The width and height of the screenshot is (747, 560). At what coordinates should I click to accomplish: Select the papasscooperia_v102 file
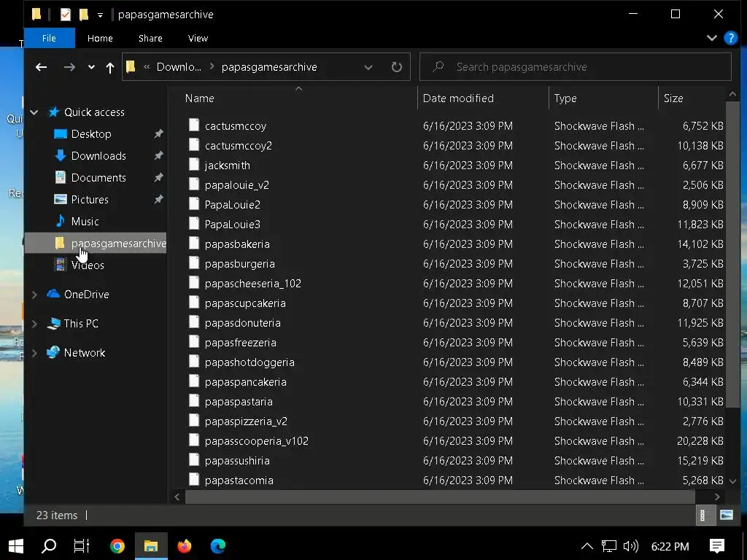pos(256,441)
